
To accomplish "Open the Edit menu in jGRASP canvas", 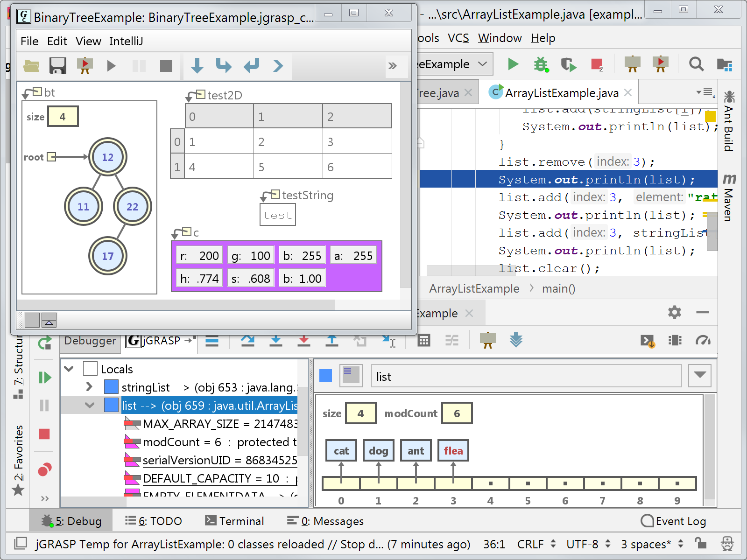I will pos(57,42).
